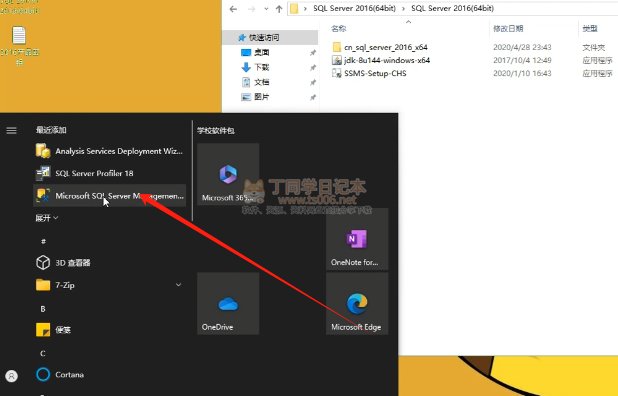Open Pictures in the navigation pane
618x396 pixels.
pyautogui.click(x=262, y=97)
